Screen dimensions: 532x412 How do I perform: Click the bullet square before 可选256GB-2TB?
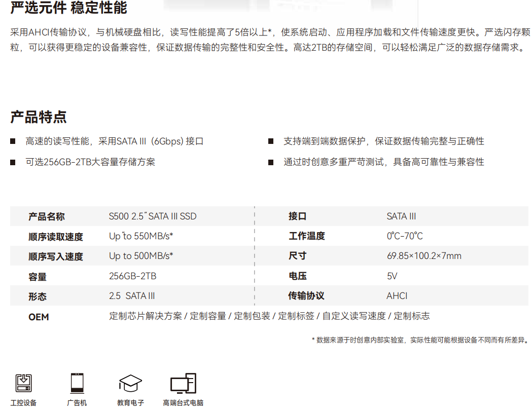(13, 162)
